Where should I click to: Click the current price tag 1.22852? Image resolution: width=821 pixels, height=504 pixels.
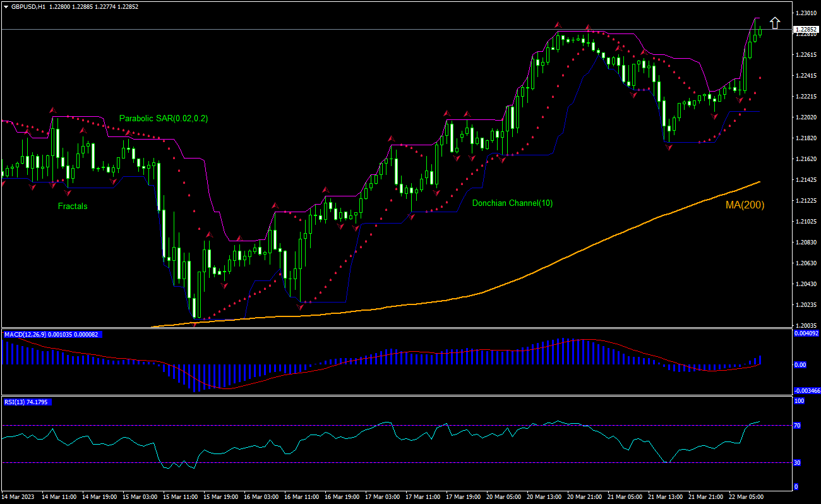[806, 30]
